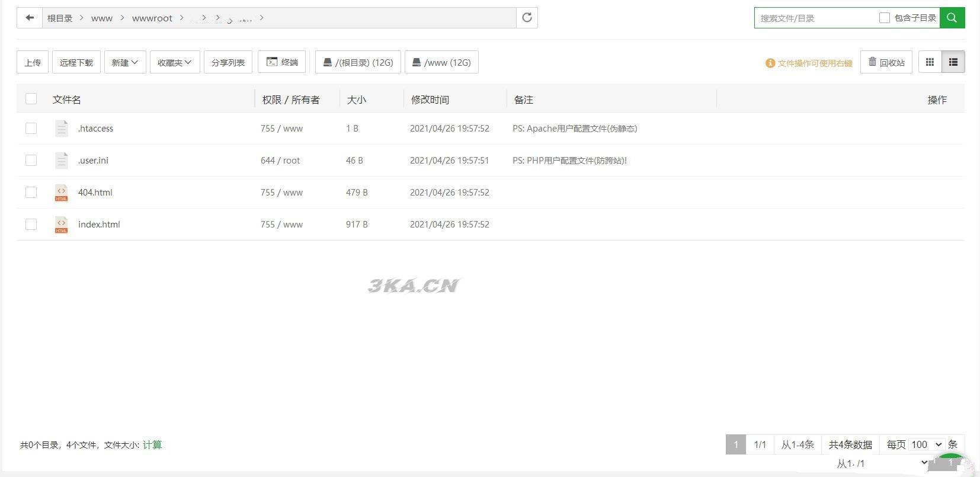Check the .htaccess row checkbox
The image size is (980, 477).
[31, 129]
